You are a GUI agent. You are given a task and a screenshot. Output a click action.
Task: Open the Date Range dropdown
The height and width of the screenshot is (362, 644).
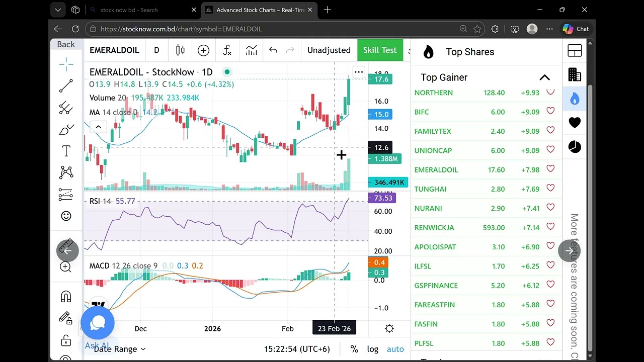(120, 349)
